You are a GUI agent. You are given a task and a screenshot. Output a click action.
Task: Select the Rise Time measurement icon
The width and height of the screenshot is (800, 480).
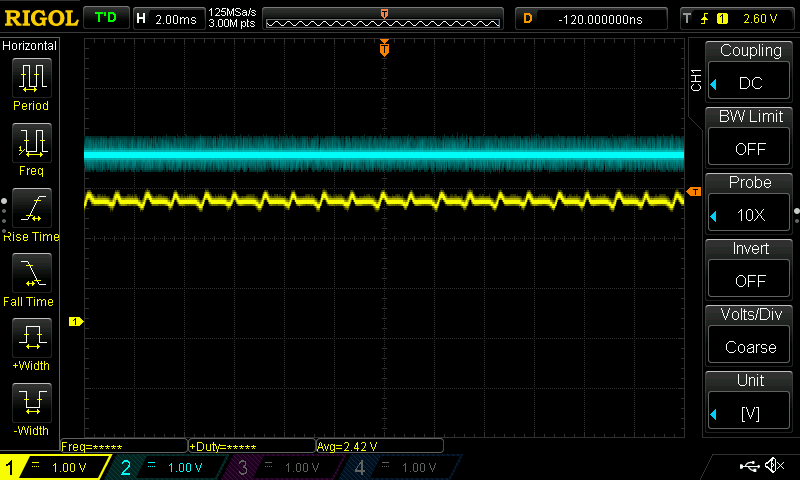tap(32, 208)
